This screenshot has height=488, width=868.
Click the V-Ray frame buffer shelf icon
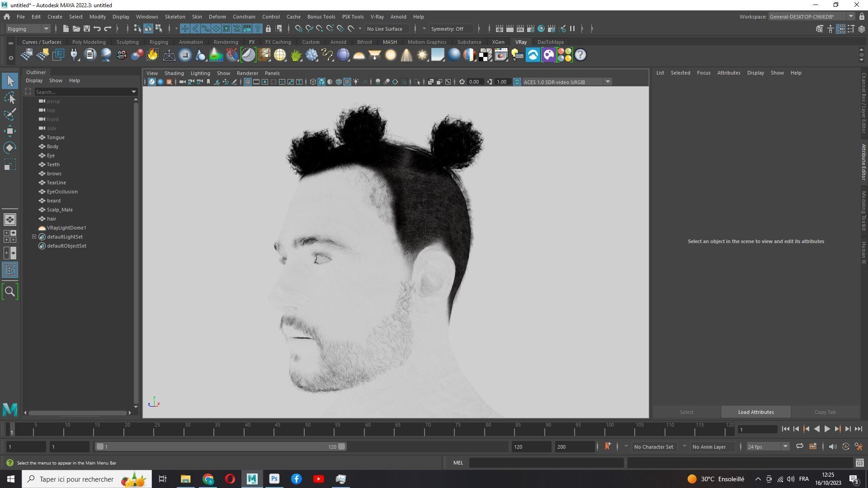pos(501,55)
